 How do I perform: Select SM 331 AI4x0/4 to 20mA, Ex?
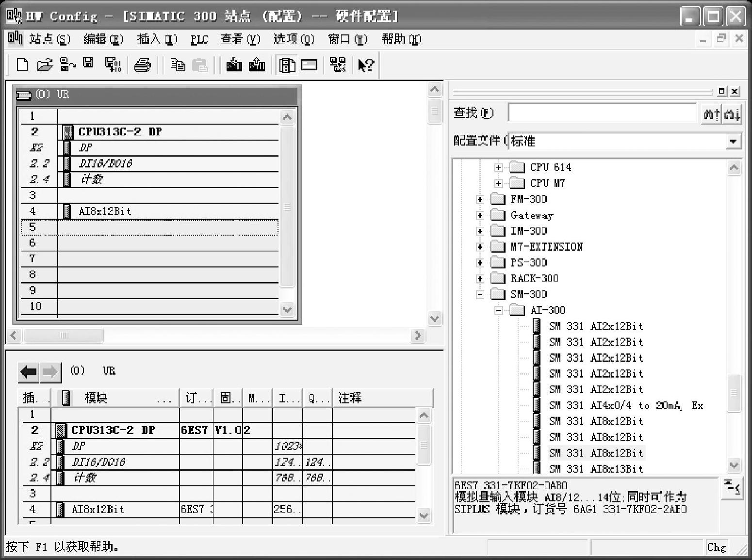626,406
